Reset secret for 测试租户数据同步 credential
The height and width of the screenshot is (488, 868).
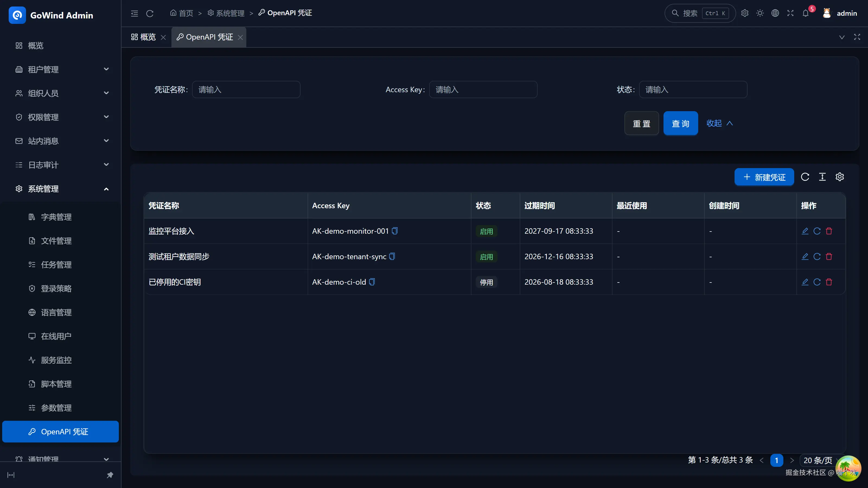click(817, 257)
